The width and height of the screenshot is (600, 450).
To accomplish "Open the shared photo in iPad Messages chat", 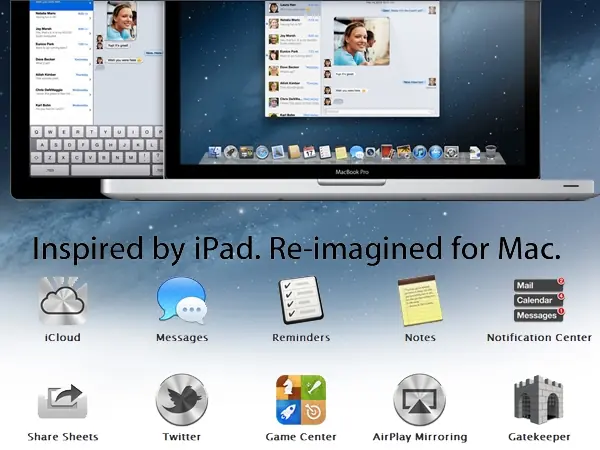I will point(121,21).
